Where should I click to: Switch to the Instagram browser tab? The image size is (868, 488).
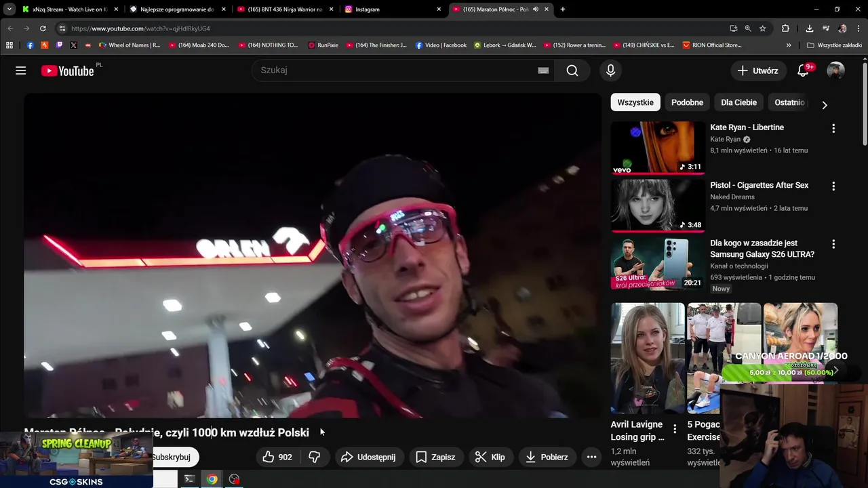point(393,9)
